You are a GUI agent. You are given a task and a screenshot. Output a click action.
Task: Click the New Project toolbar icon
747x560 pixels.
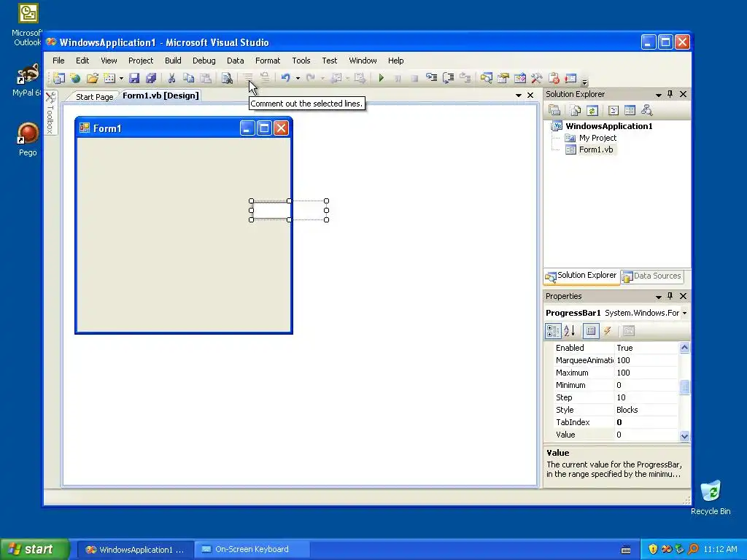[x=59, y=78]
